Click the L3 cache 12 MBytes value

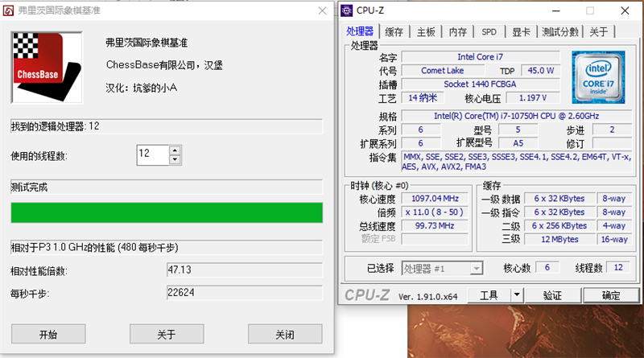tap(559, 239)
